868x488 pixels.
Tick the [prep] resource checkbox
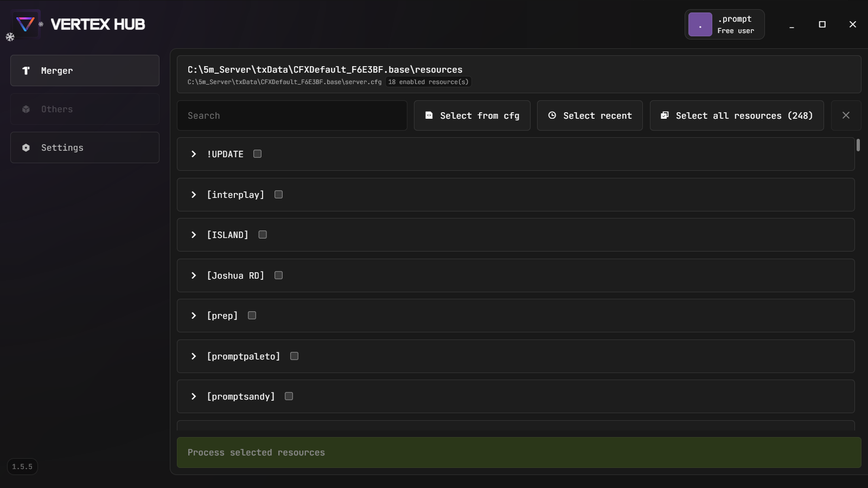click(251, 315)
